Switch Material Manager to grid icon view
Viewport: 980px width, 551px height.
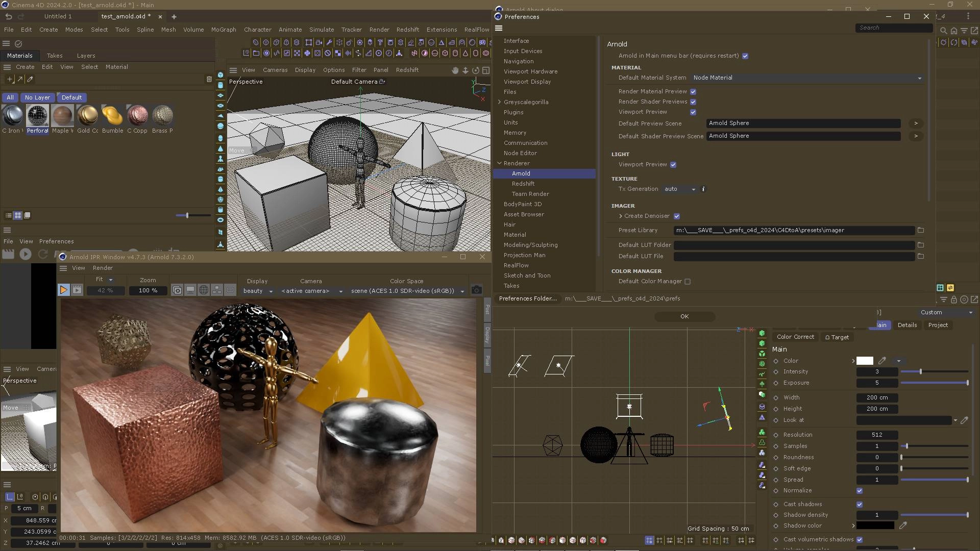coord(18,215)
